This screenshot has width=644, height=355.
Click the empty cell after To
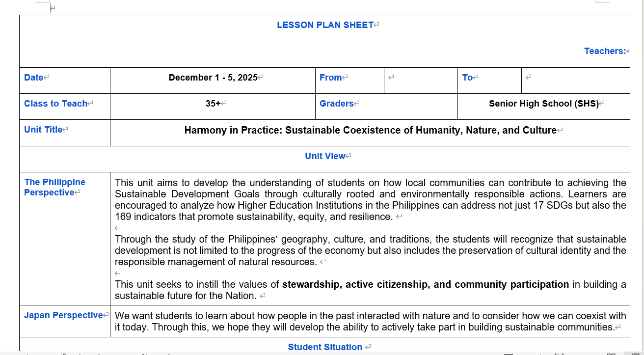pyautogui.click(x=575, y=78)
